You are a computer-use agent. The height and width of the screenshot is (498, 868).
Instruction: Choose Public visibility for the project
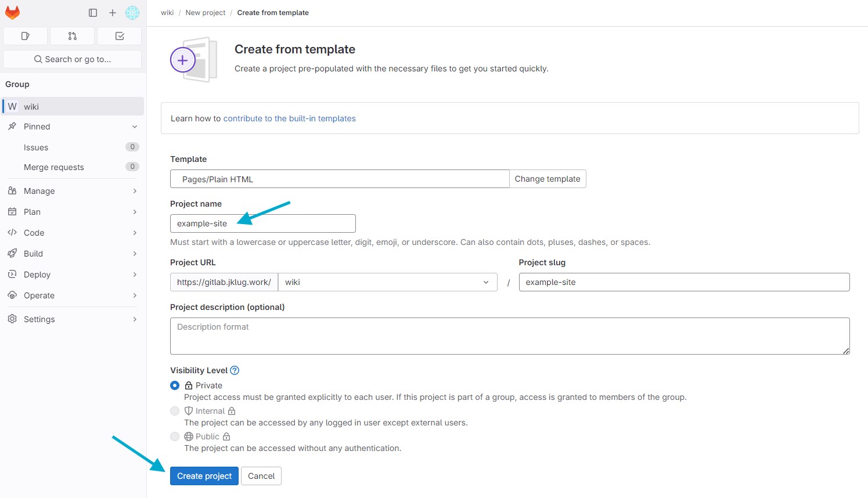[x=175, y=436]
